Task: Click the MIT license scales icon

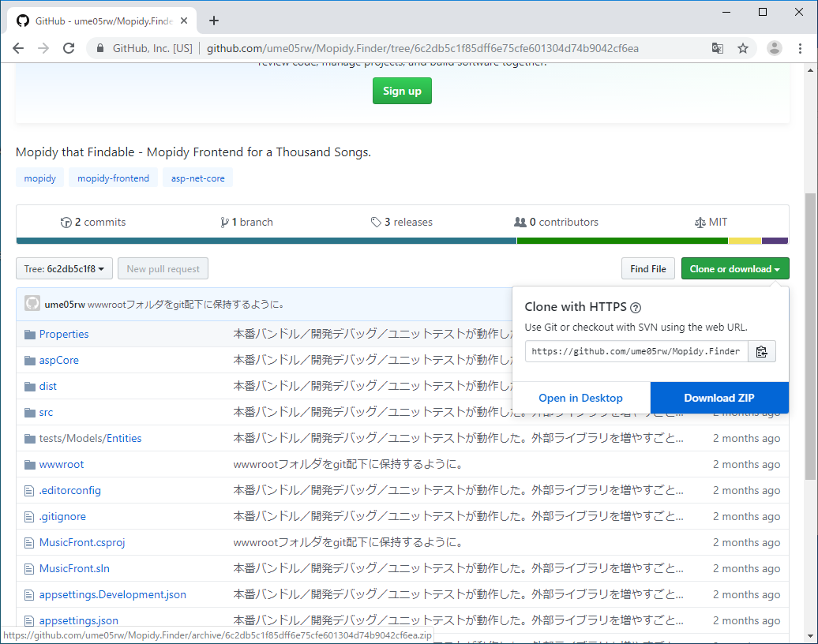Action: coord(699,222)
